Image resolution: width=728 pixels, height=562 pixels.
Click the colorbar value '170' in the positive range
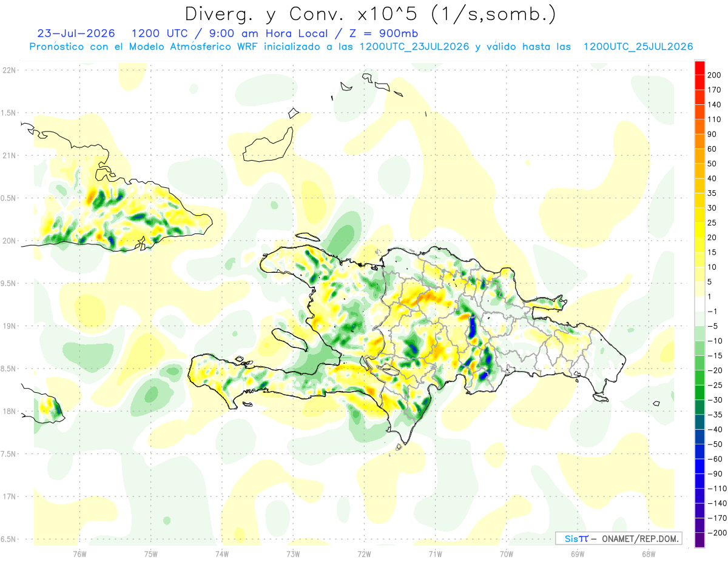714,90
